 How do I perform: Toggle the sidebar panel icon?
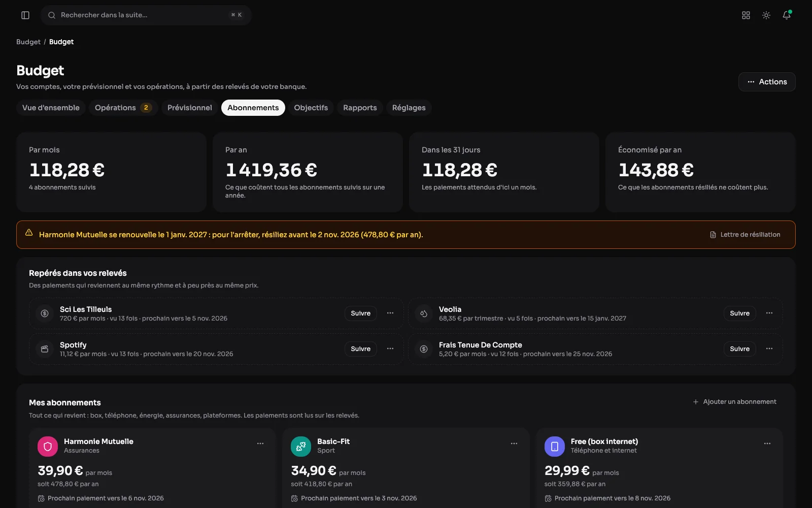[25, 15]
